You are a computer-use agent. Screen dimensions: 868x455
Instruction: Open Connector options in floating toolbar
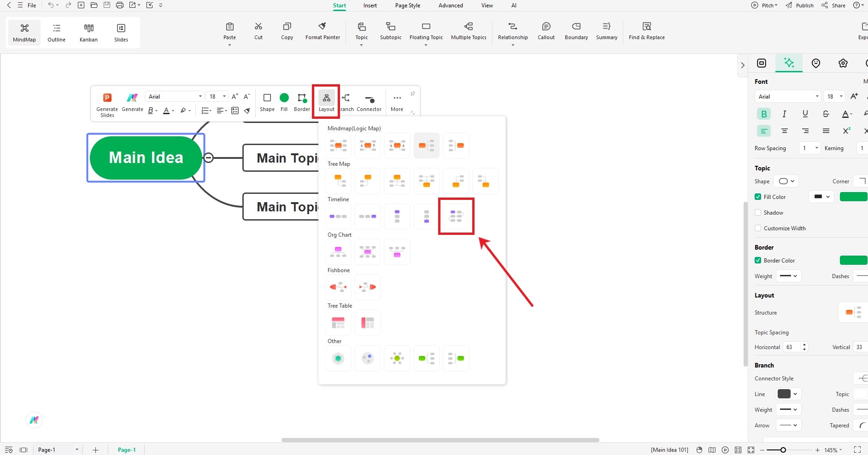[369, 102]
